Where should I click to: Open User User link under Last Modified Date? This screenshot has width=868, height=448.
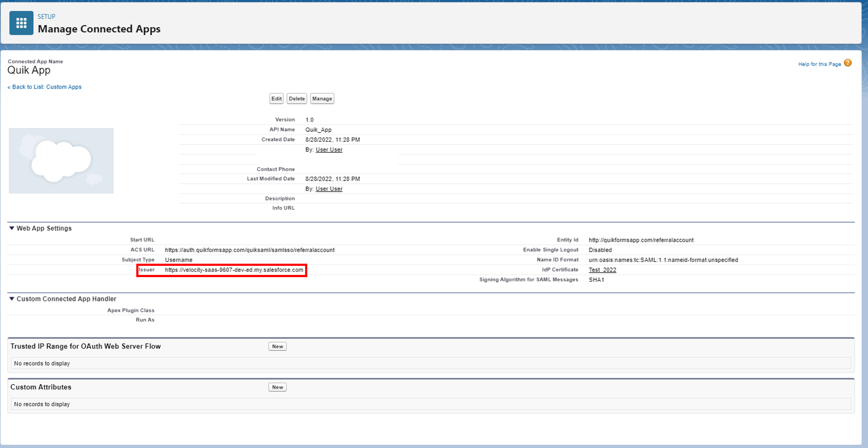[x=329, y=189]
